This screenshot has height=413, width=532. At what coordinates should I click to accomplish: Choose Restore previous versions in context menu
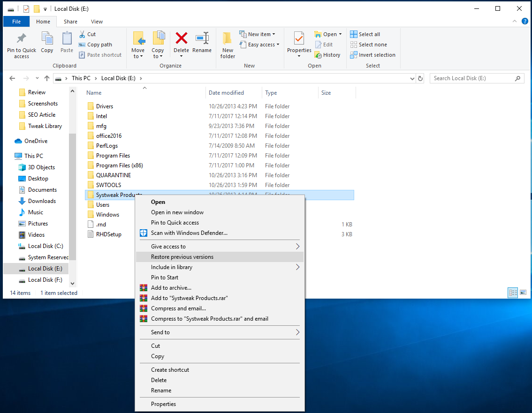coord(220,257)
